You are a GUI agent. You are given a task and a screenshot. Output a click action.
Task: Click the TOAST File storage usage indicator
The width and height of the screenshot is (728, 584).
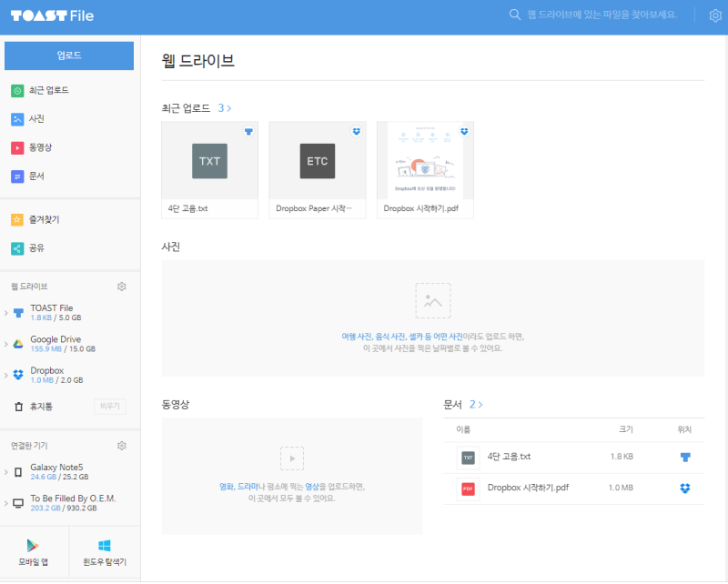pyautogui.click(x=55, y=318)
